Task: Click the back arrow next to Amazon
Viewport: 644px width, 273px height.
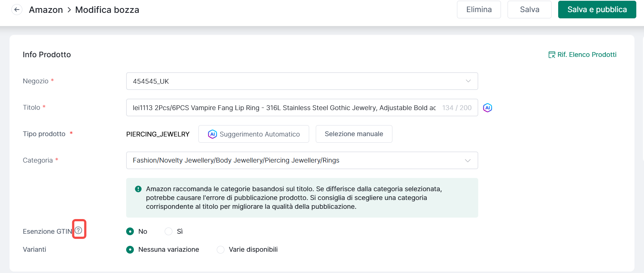Action: (x=17, y=10)
